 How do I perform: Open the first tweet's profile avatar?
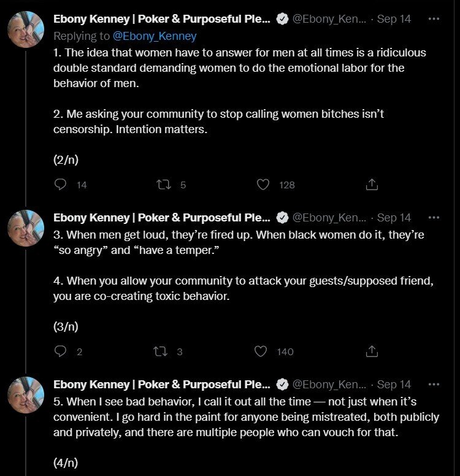point(26,29)
